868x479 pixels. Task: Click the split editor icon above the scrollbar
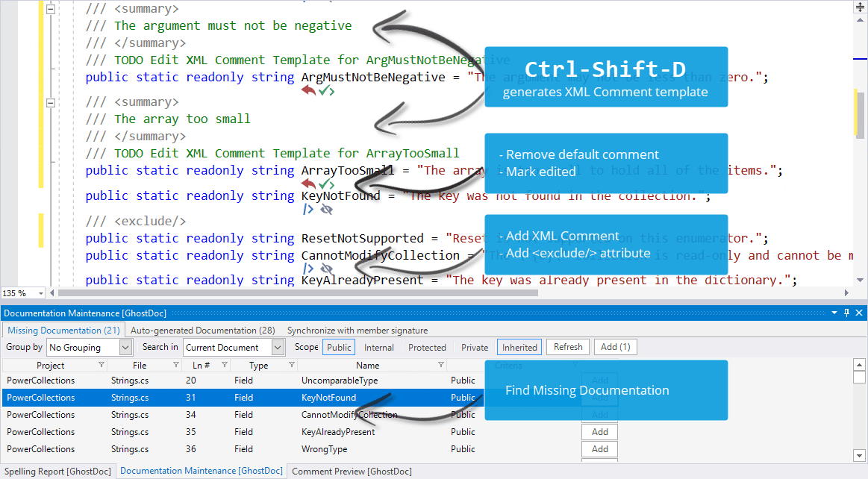coord(859,7)
